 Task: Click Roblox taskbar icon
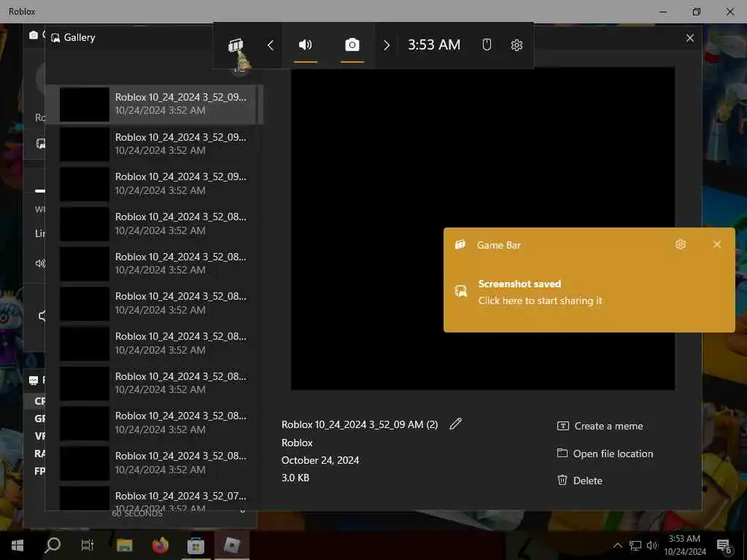coord(231,545)
